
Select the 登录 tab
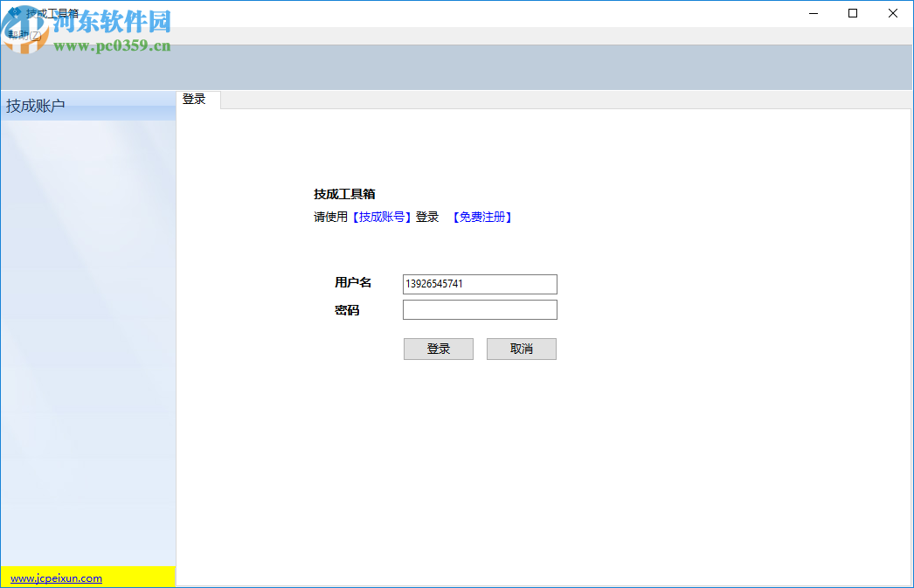[x=197, y=100]
